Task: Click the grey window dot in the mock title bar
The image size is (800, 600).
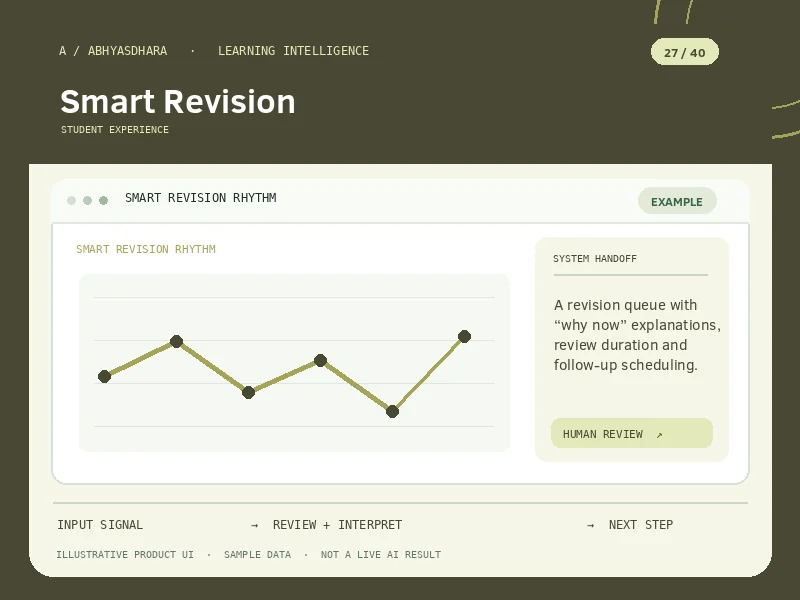Action: (x=71, y=200)
